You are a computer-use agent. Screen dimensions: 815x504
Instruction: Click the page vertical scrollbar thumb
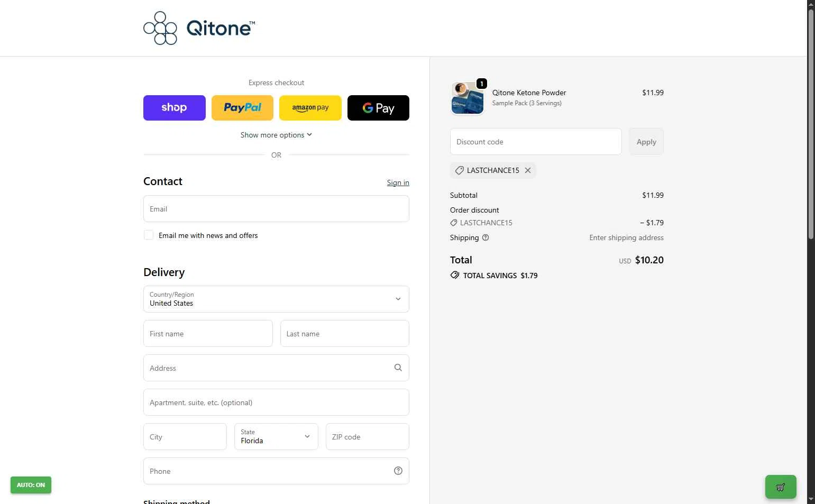[x=811, y=124]
